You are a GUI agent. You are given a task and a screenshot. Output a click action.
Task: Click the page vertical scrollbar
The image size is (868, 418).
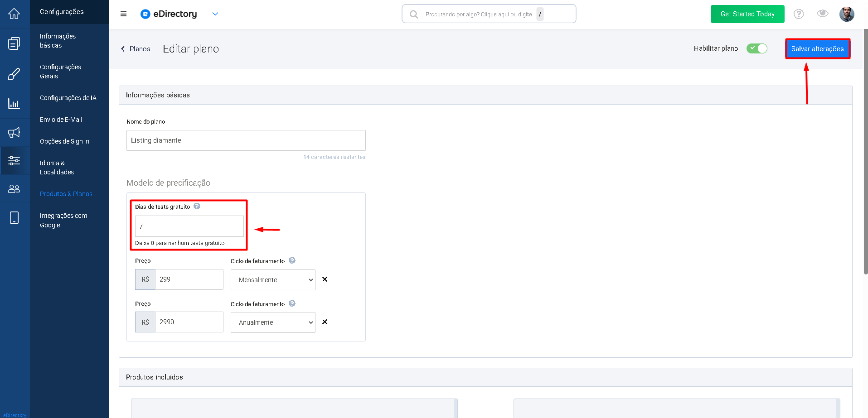tap(866, 152)
